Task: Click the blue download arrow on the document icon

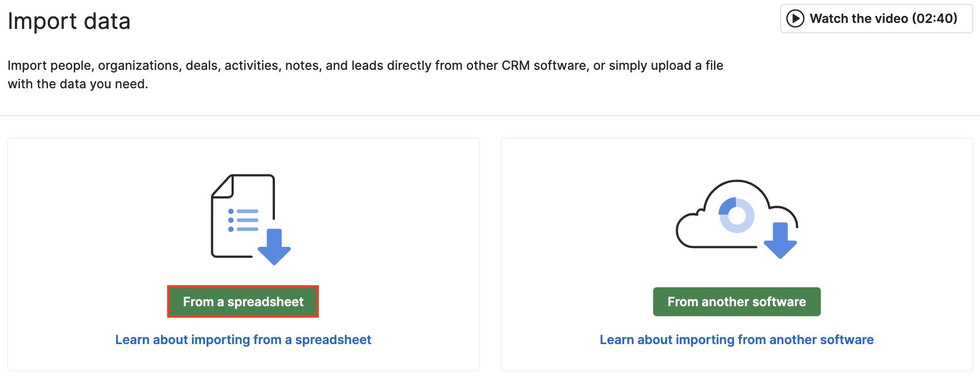Action: tap(274, 246)
